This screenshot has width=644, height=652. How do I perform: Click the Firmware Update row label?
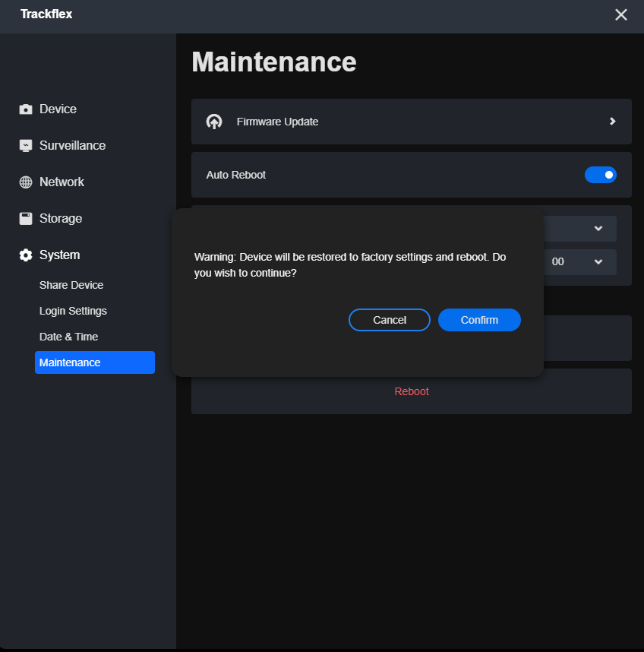pos(277,122)
